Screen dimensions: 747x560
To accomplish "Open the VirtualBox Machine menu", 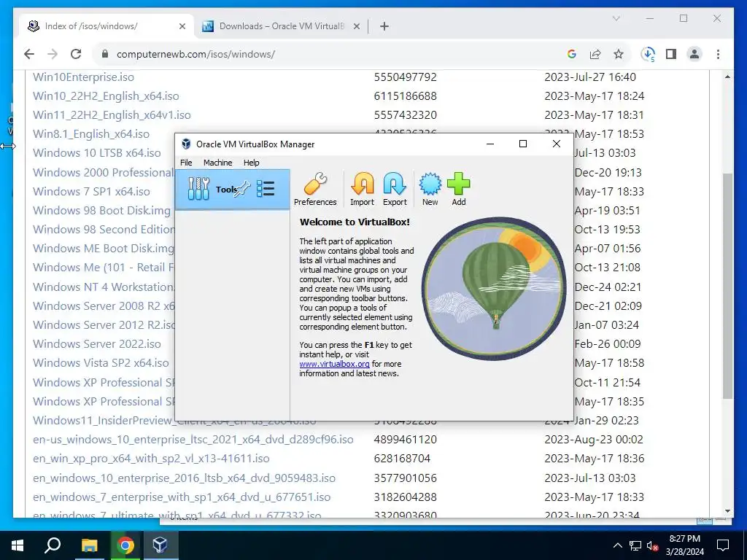I will [x=217, y=163].
